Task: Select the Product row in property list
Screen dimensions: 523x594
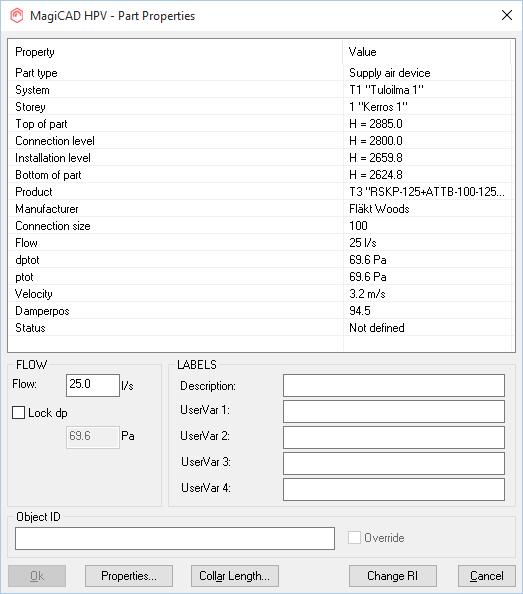Action: [x=260, y=192]
